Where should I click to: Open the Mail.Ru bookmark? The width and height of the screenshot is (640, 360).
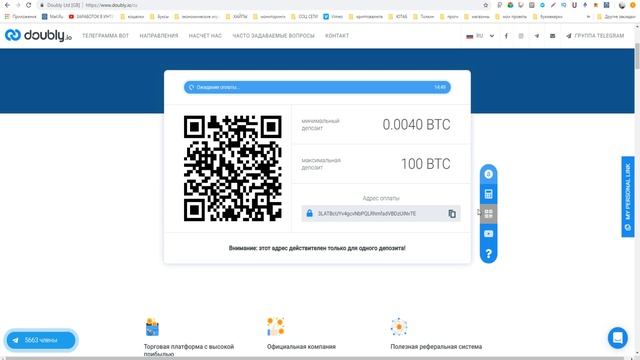(x=53, y=17)
